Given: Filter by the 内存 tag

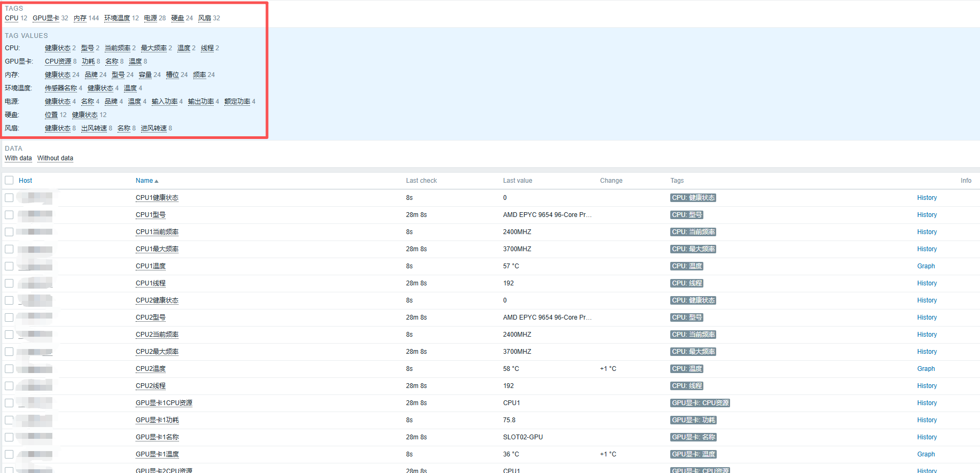Looking at the screenshot, I should pyautogui.click(x=80, y=18).
